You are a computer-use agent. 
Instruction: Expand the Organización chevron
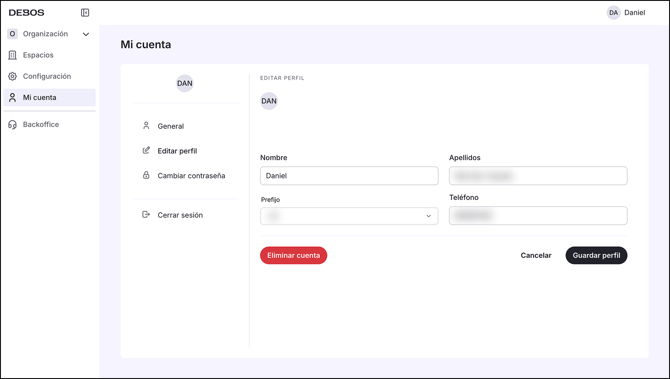(86, 34)
